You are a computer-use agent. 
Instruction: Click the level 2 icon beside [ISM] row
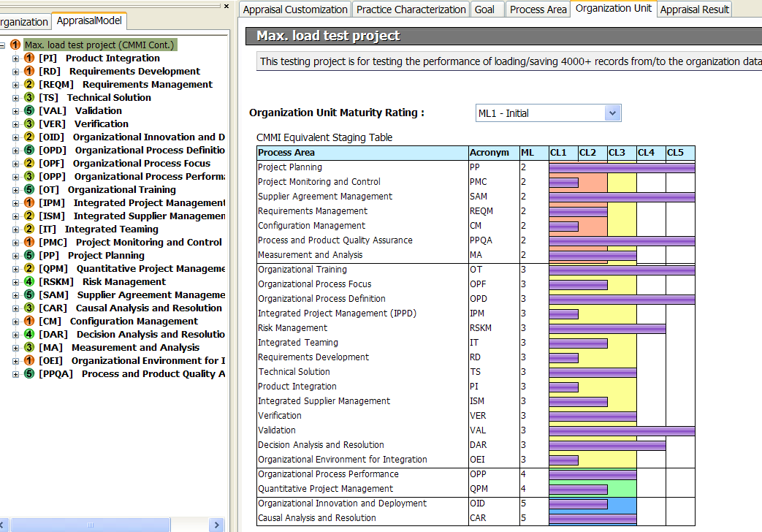coord(29,216)
